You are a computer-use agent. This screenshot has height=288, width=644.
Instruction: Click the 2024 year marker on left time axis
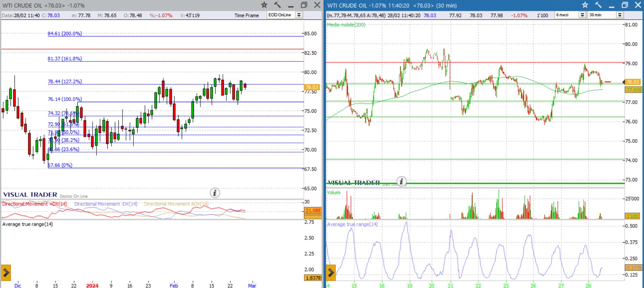click(x=92, y=286)
